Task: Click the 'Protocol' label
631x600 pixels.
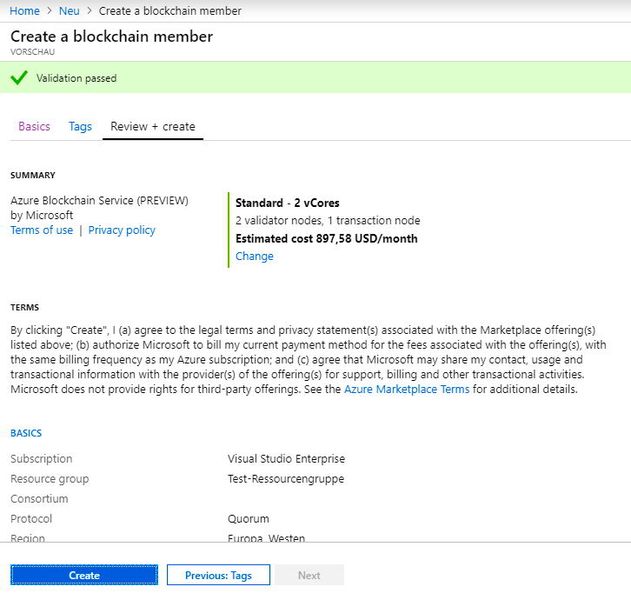Action: 31,519
